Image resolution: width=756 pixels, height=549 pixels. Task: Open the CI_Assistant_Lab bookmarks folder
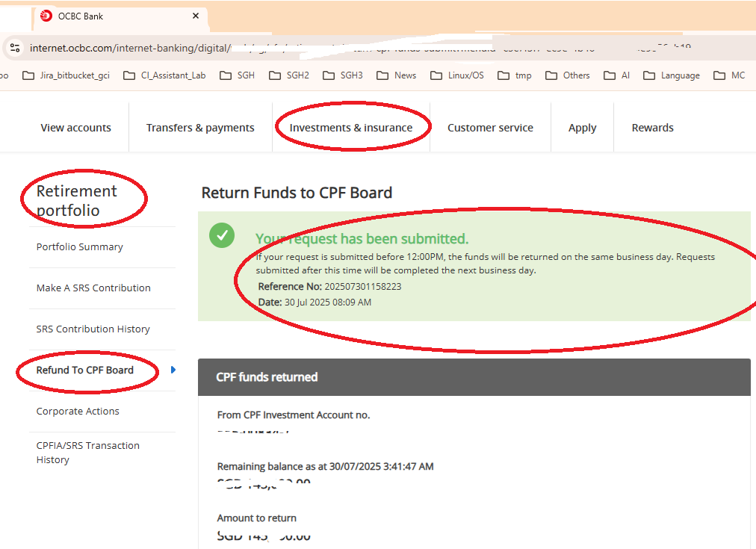(170, 75)
